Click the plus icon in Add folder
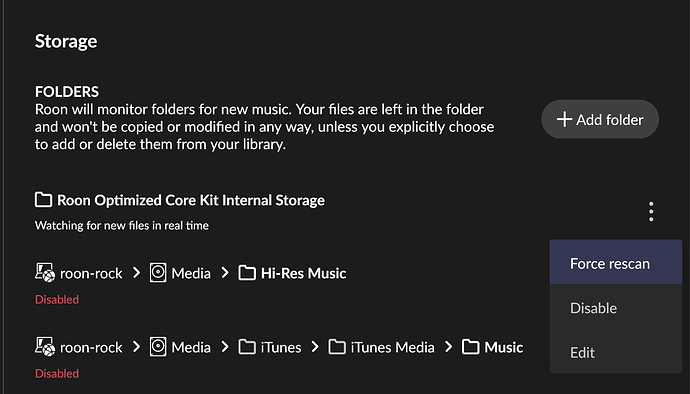Screen dimensions: 690x394 (x=564, y=119)
